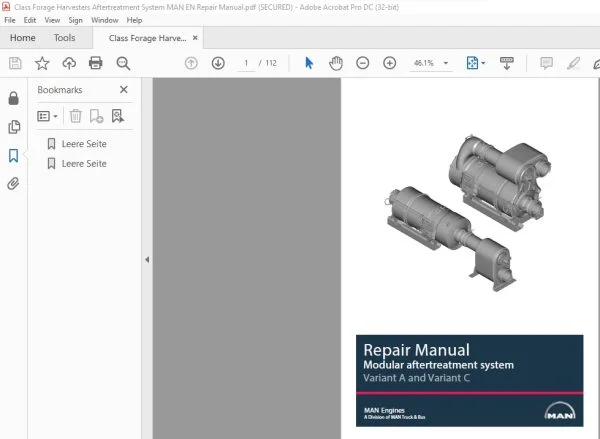Click the total page count 112

271,63
